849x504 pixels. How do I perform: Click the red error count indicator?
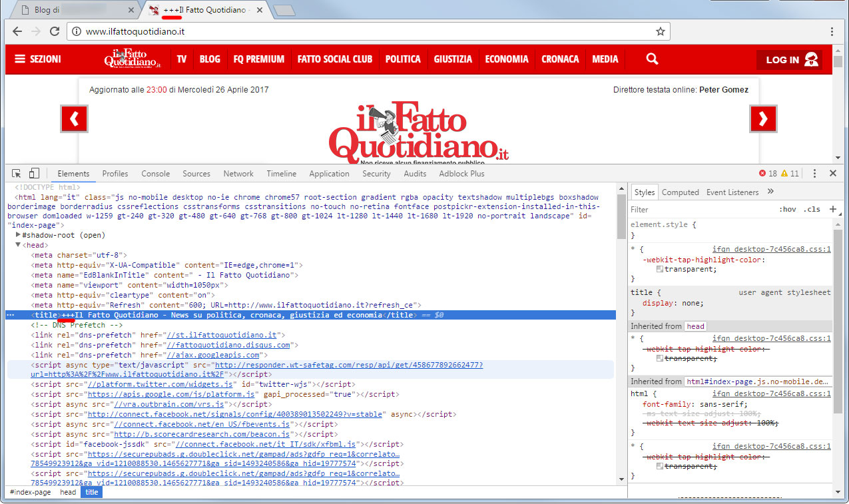(x=768, y=174)
